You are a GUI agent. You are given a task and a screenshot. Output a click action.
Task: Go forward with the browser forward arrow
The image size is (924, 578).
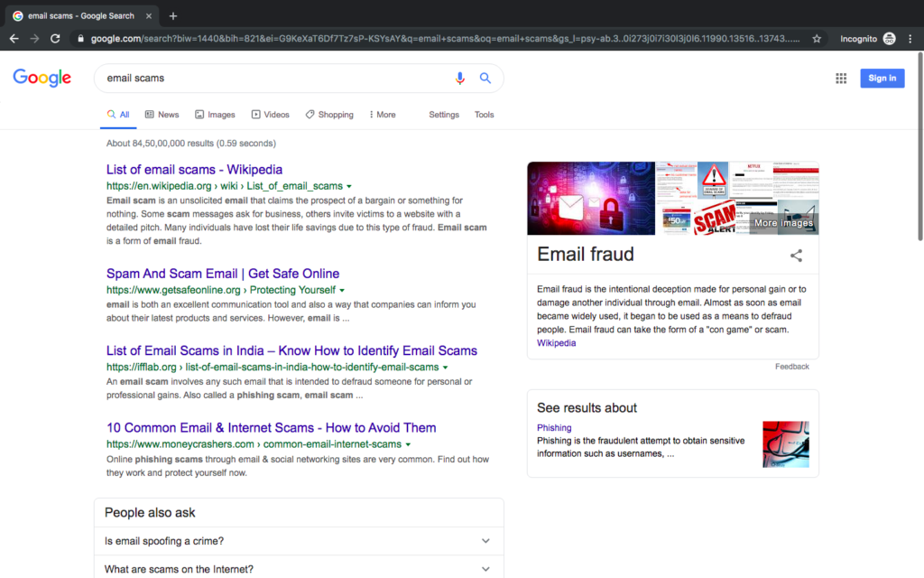(x=35, y=39)
